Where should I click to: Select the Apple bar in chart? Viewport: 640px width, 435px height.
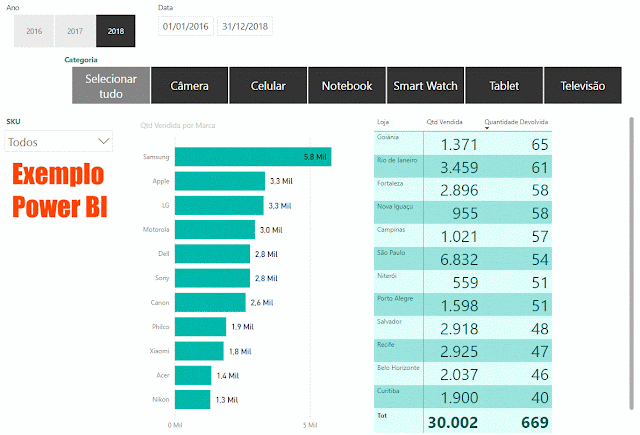[x=220, y=181]
